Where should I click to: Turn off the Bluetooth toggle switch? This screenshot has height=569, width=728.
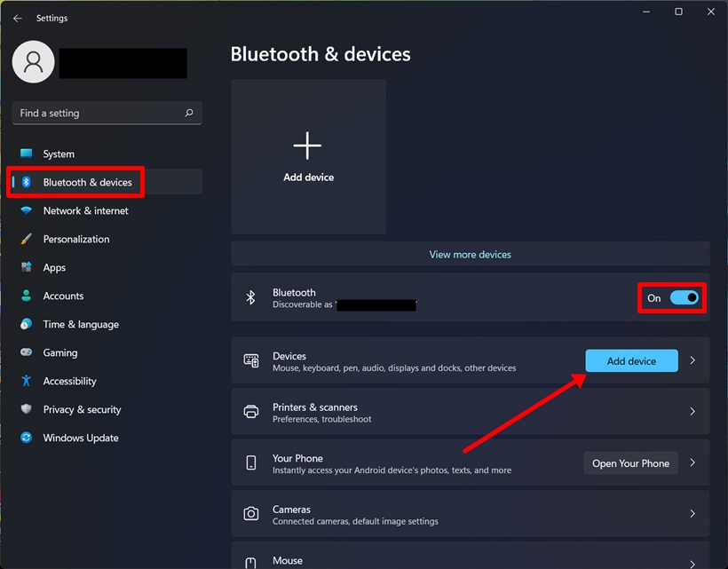tap(684, 297)
